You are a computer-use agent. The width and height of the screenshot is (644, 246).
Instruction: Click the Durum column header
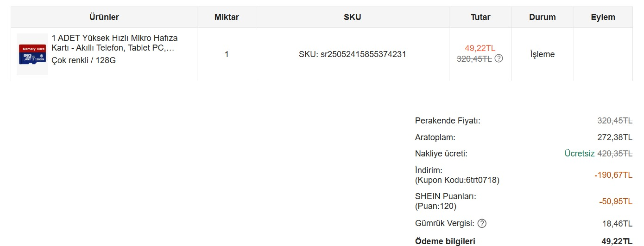click(543, 17)
